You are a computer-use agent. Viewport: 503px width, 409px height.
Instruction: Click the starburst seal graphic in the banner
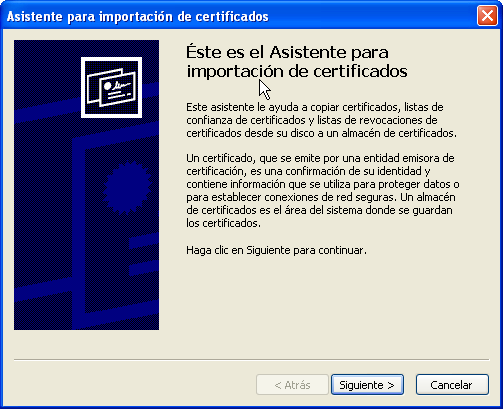pos(127,188)
